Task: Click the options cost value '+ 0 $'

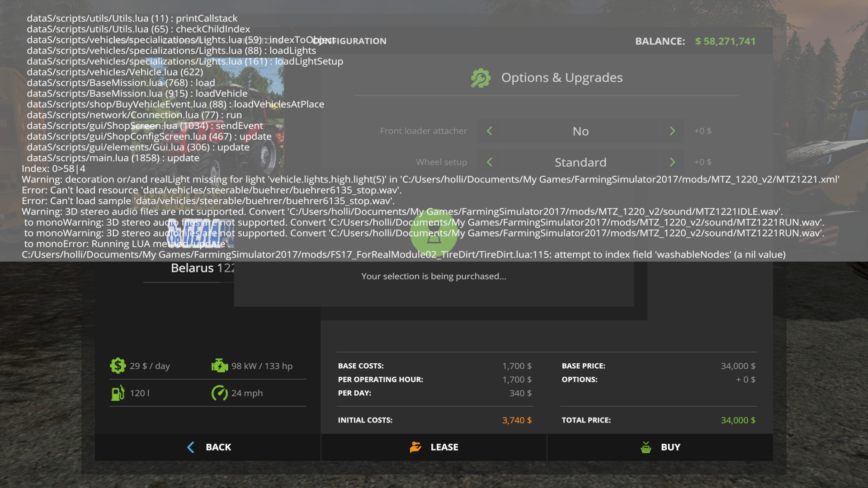Action: [x=746, y=380]
